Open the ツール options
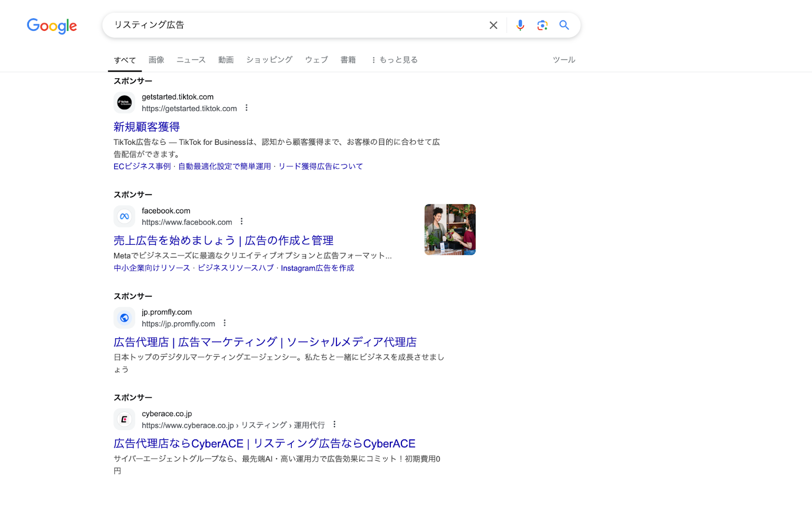 coord(564,60)
